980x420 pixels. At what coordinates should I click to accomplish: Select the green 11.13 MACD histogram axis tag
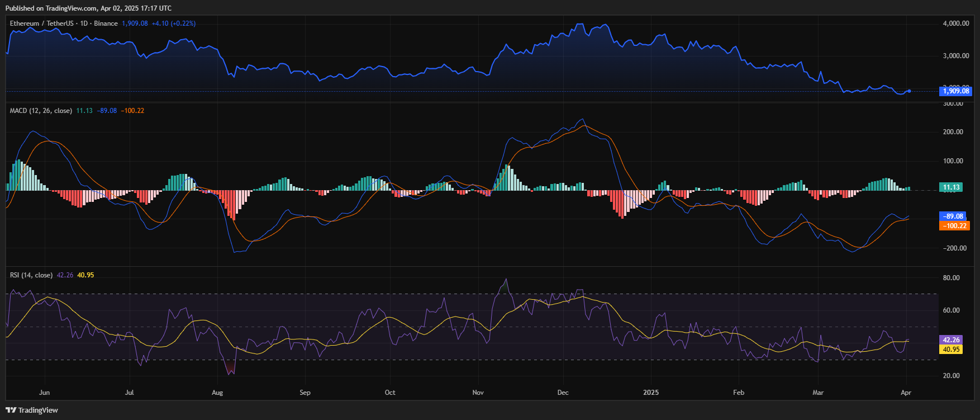pos(951,187)
